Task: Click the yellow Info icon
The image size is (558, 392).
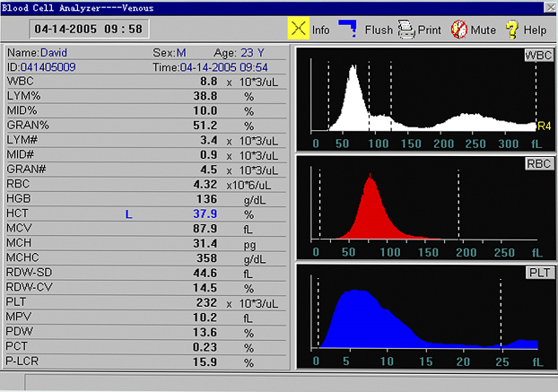Action: [297, 29]
